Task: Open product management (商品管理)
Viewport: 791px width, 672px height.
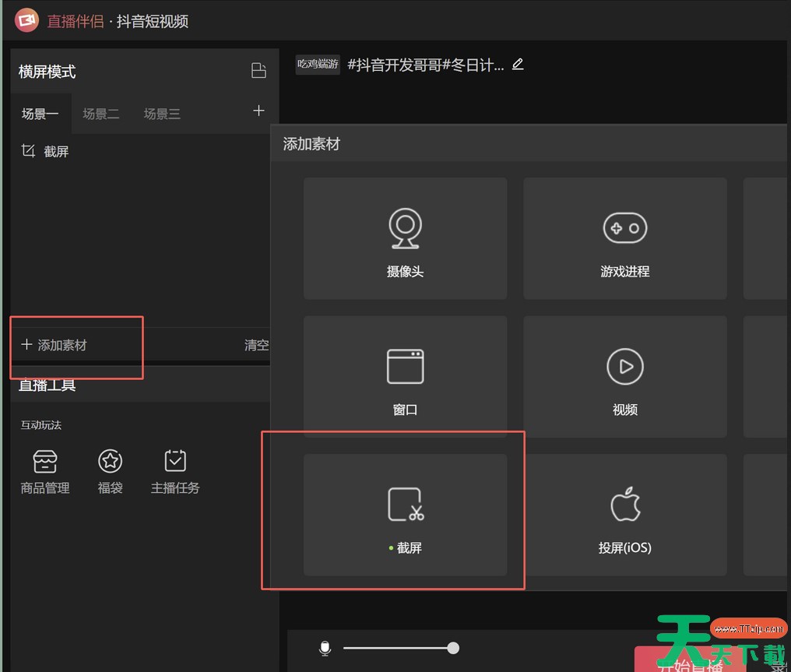Action: [x=45, y=472]
